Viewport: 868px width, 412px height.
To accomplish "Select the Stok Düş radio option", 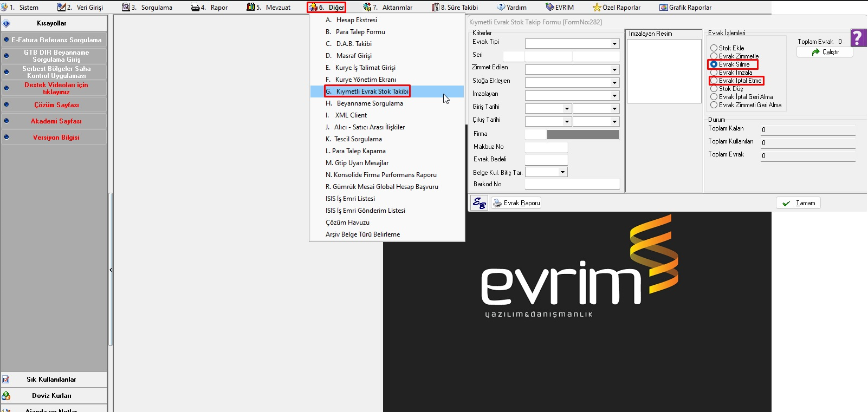I will tap(714, 89).
